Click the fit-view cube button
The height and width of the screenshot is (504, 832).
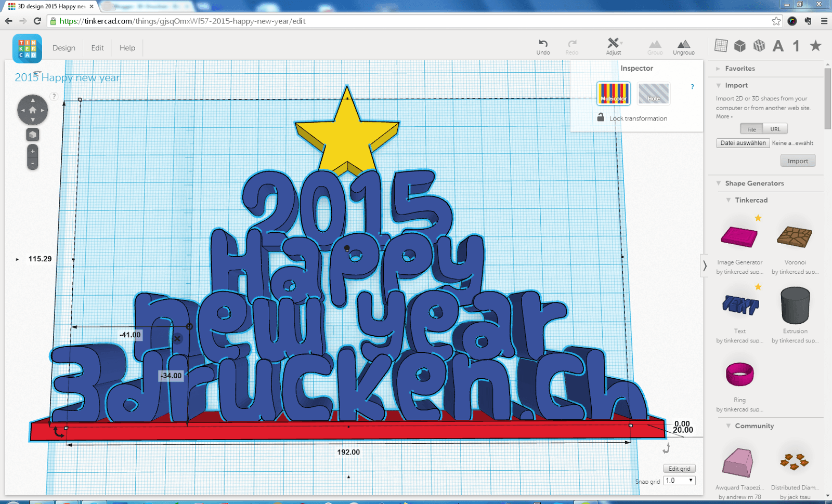pos(33,135)
